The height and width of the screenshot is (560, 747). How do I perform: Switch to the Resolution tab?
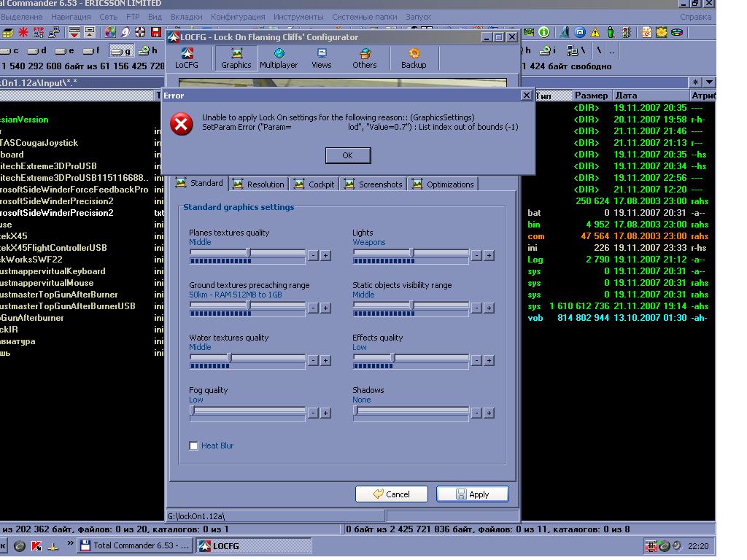coord(260,184)
